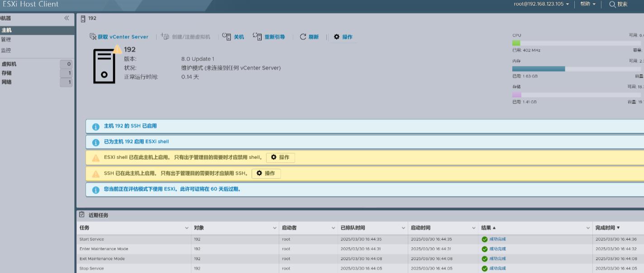644x273 pixels.
Task: Click the 获取 vCenter Server icon
Action: tap(93, 37)
